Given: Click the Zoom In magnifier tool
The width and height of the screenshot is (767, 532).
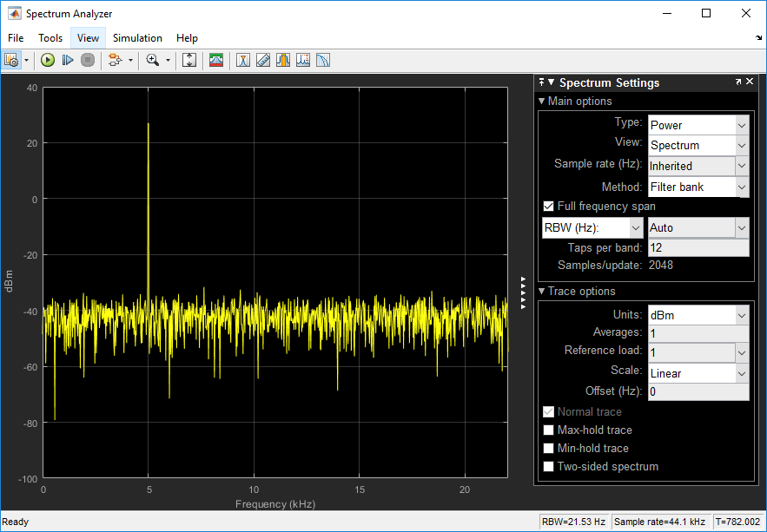Looking at the screenshot, I should (153, 60).
